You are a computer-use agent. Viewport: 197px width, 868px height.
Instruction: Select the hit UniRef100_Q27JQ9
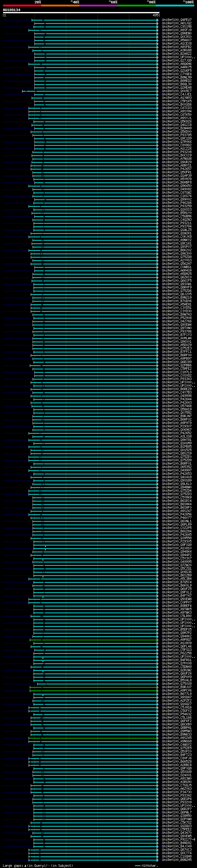(x=177, y=60)
